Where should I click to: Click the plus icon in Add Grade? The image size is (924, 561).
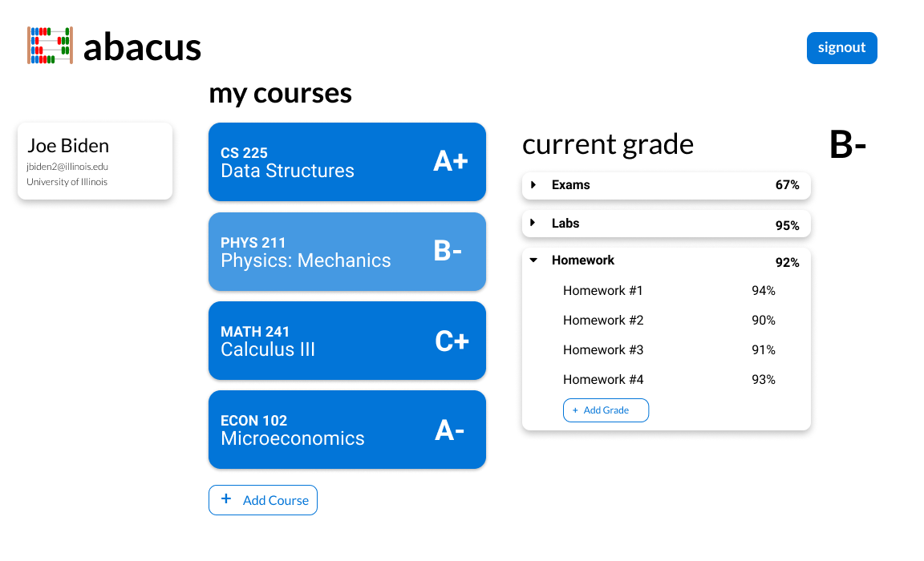pos(575,410)
